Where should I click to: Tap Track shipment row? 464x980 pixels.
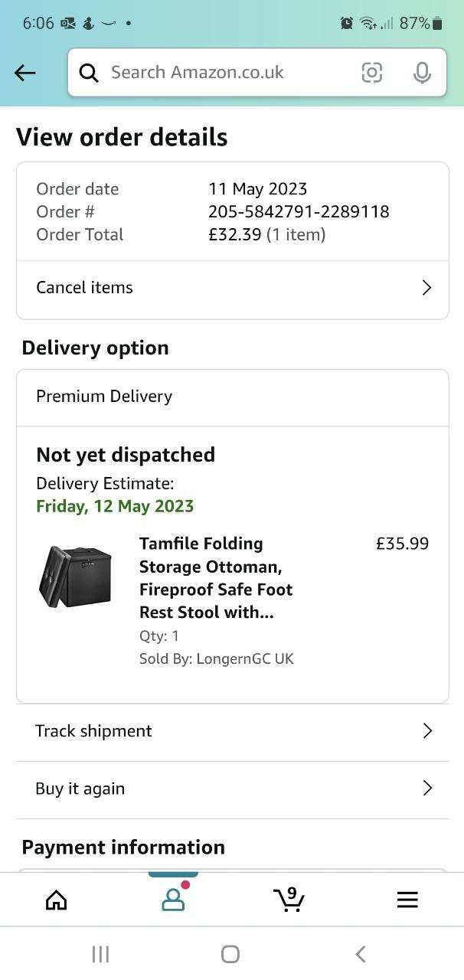93,731
